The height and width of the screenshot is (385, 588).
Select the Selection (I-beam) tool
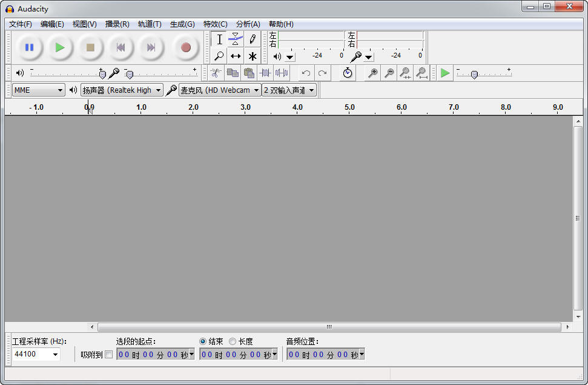(x=219, y=39)
